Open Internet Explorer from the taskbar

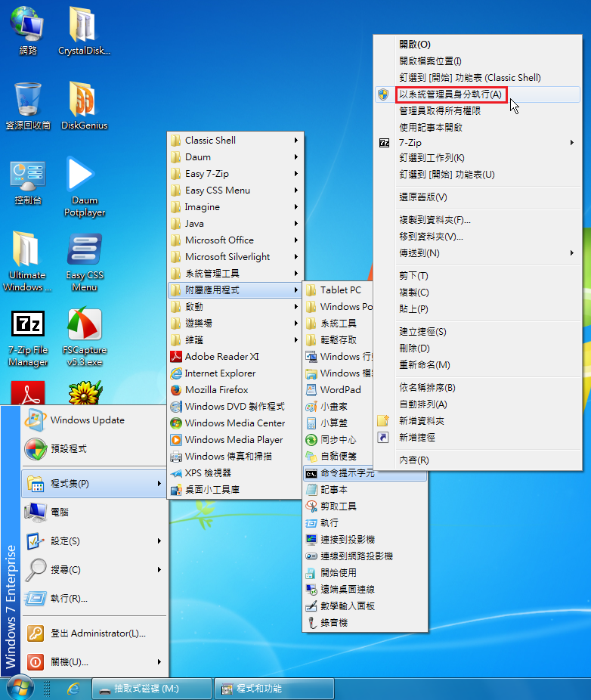tap(73, 689)
